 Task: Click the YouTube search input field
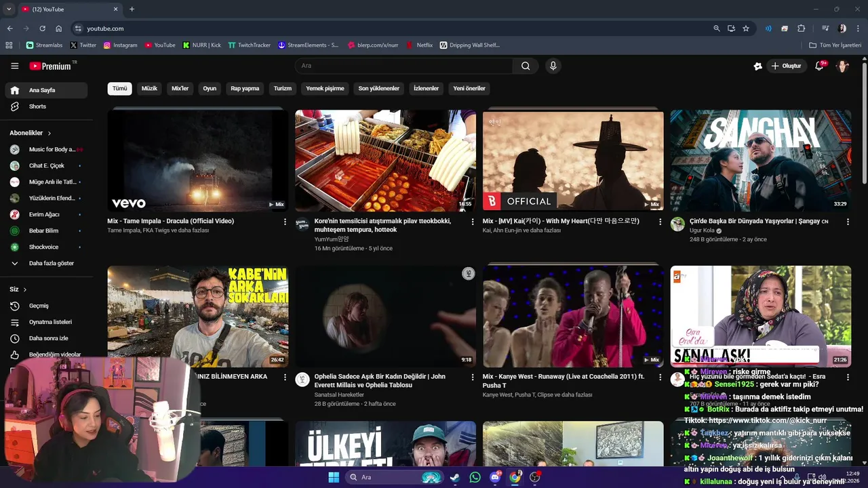click(x=404, y=66)
